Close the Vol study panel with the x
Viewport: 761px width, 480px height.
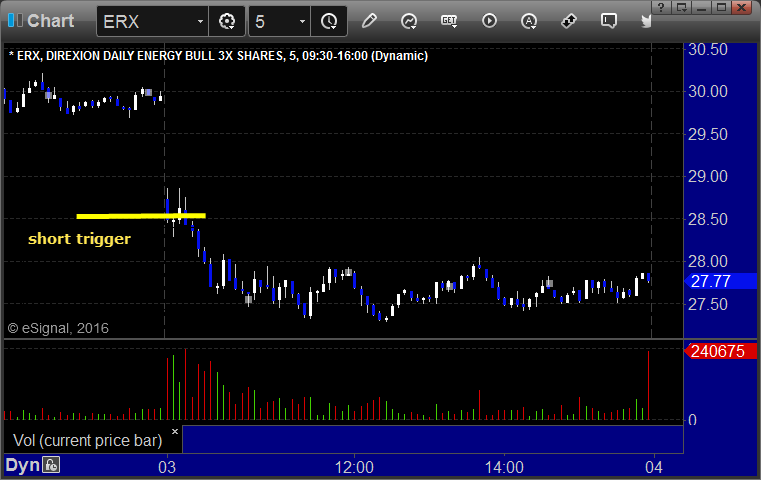coord(175,431)
